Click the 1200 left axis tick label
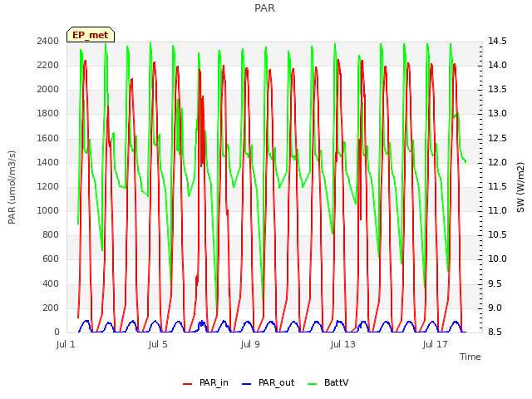 (x=48, y=186)
